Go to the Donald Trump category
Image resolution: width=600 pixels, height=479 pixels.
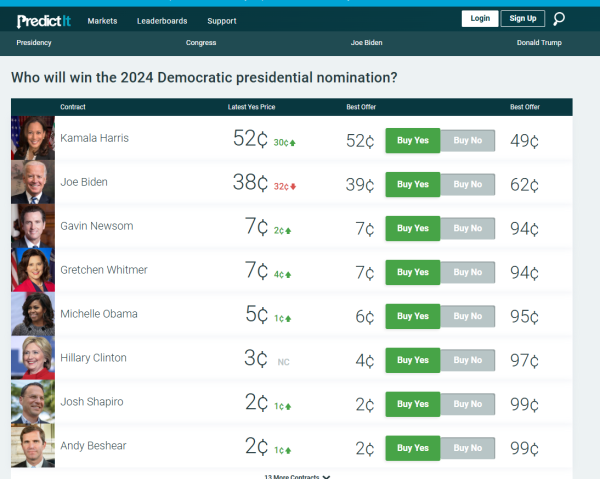[539, 42]
